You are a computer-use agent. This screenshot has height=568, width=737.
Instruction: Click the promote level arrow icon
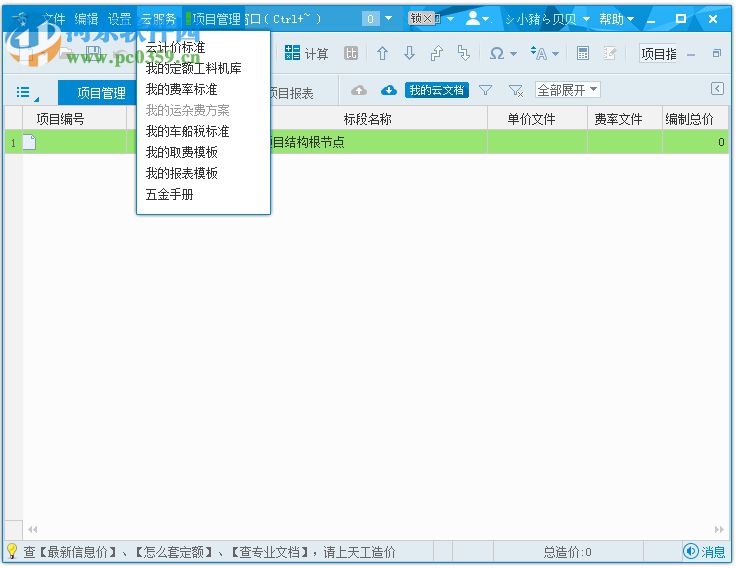tap(437, 54)
